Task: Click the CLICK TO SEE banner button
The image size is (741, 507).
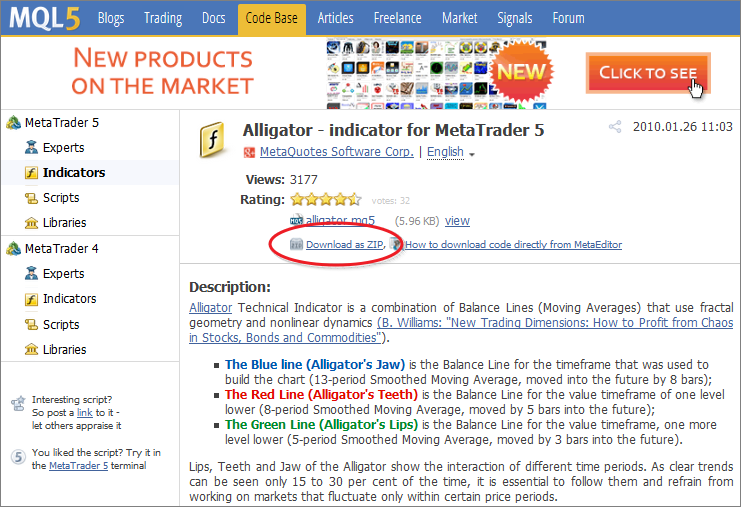Action: (x=648, y=73)
